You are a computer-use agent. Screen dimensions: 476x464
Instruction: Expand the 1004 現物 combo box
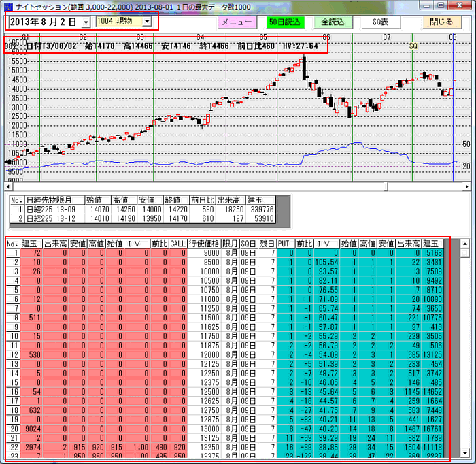(146, 22)
